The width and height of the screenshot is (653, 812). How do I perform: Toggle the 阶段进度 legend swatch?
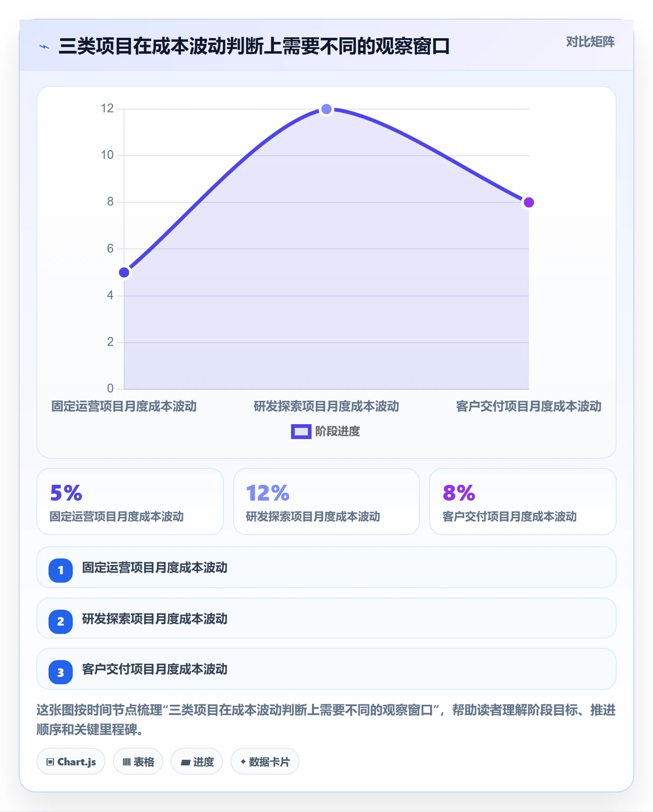301,432
